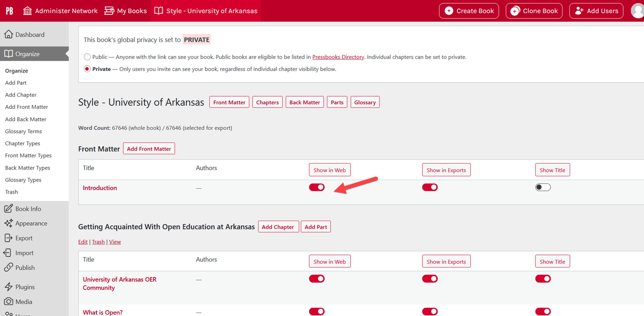
Task: Toggle Show in Exports for Introduction
Action: pyautogui.click(x=429, y=188)
